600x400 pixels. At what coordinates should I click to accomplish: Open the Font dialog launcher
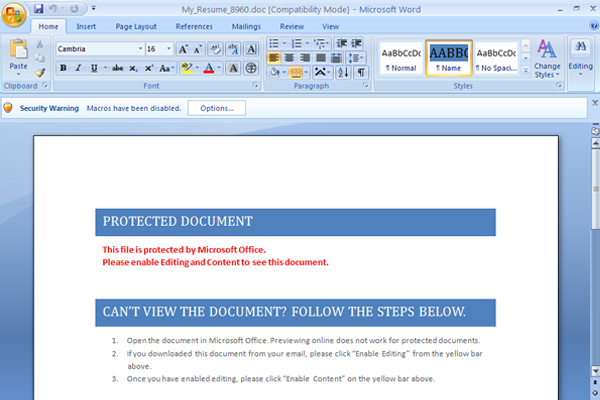click(x=255, y=85)
